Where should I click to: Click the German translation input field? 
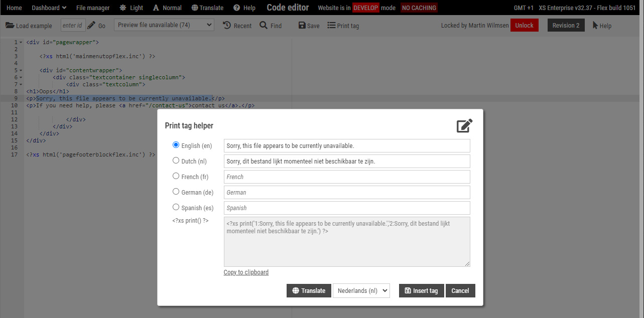[x=347, y=192]
